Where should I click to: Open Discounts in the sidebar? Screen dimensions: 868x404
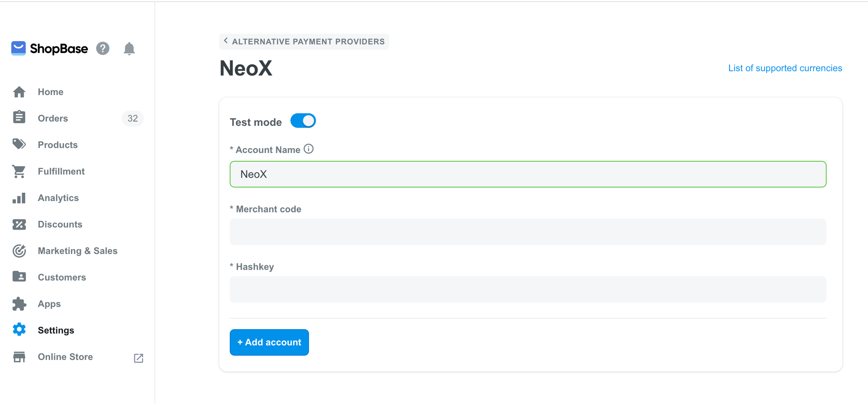60,224
